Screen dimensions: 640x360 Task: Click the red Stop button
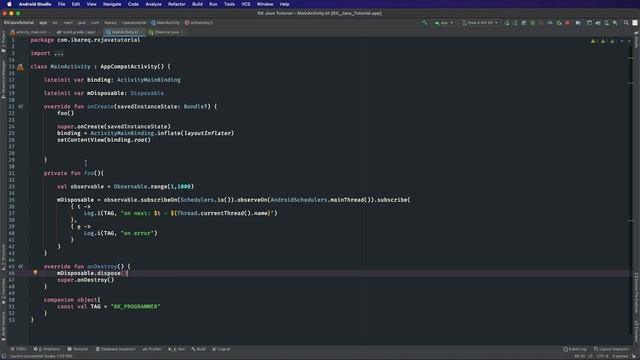point(567,23)
